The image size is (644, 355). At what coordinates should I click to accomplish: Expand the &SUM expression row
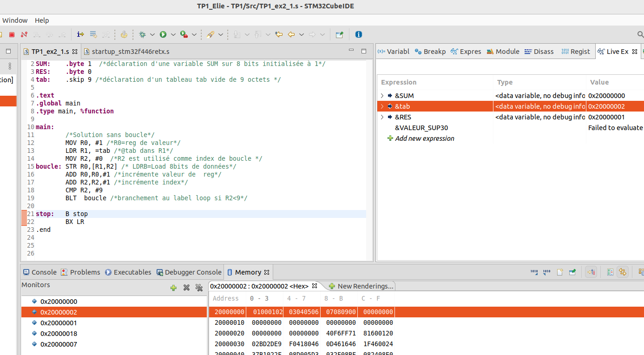pyautogui.click(x=382, y=96)
